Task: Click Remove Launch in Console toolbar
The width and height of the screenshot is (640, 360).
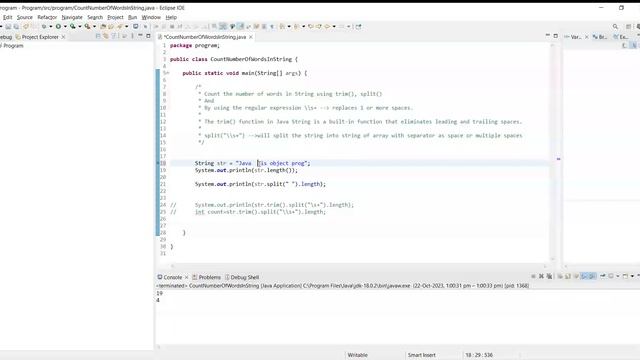Action: [x=541, y=276]
